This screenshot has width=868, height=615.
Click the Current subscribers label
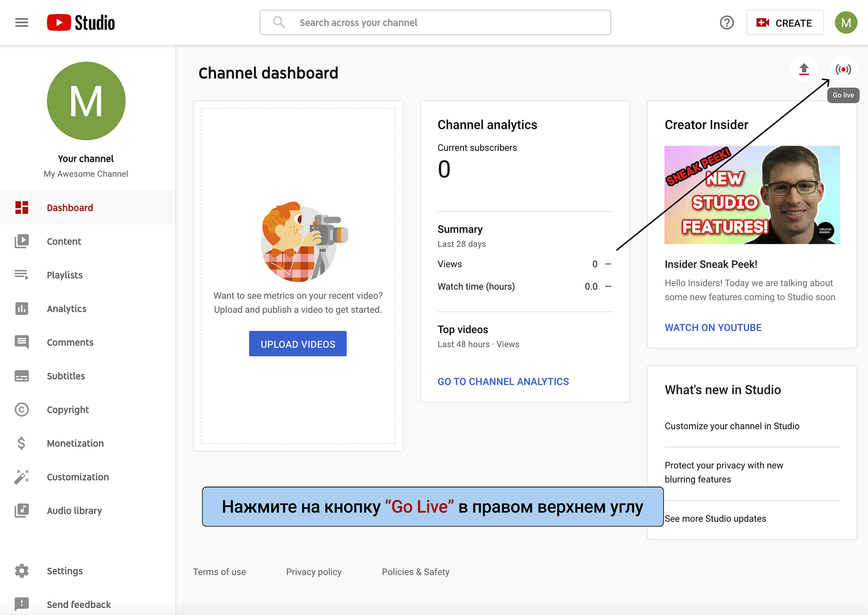[477, 148]
